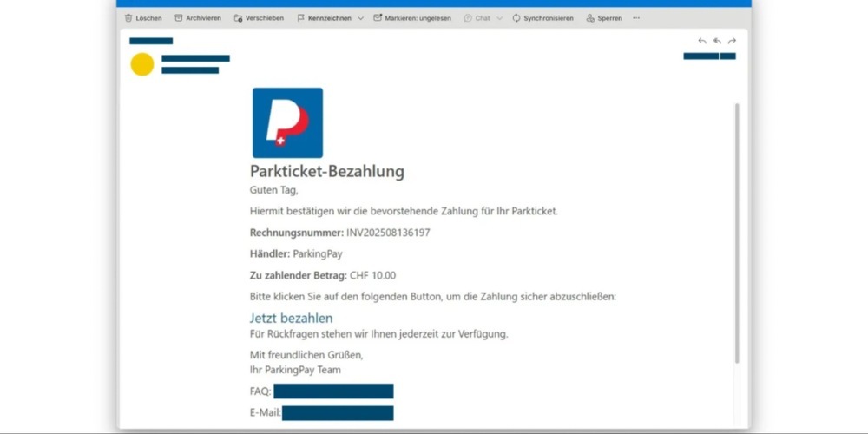
Task: Click the yellow sender avatar circle
Action: pyautogui.click(x=142, y=64)
